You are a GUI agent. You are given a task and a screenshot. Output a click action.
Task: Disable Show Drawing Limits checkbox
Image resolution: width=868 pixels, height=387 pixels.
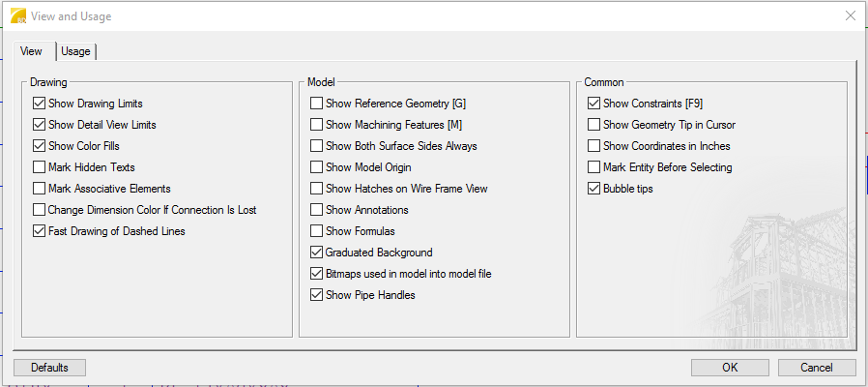click(40, 104)
